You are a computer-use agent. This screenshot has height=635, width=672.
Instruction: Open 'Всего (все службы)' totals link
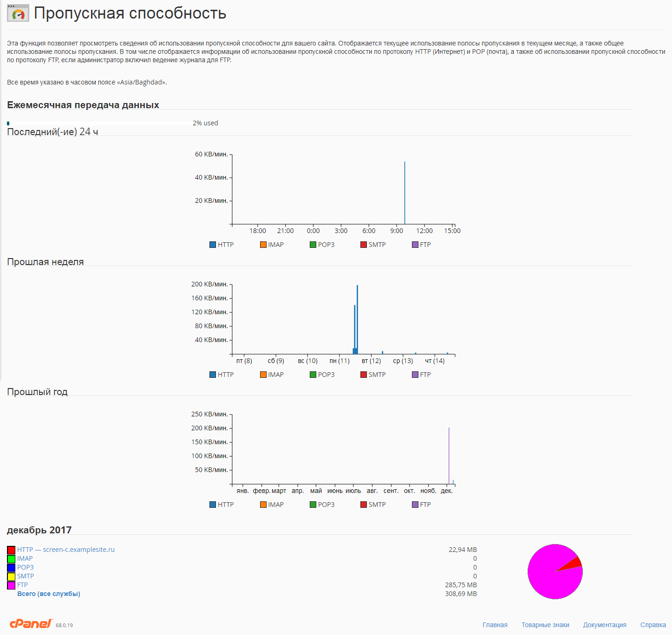49,594
